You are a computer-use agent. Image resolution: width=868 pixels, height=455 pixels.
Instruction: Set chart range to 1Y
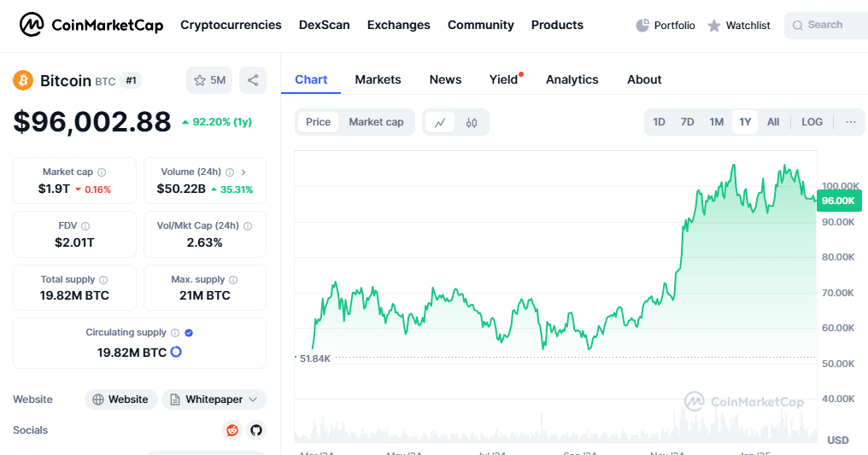[x=745, y=122]
